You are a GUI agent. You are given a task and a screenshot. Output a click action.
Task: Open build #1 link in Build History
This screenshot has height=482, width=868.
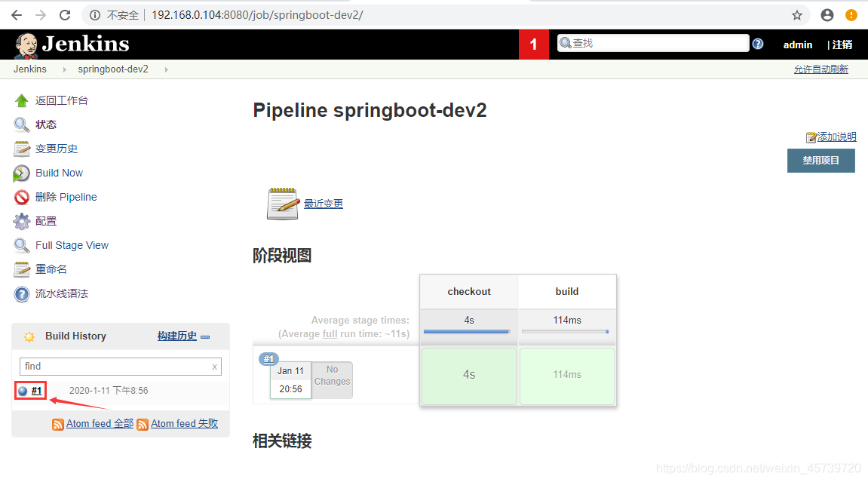(36, 391)
